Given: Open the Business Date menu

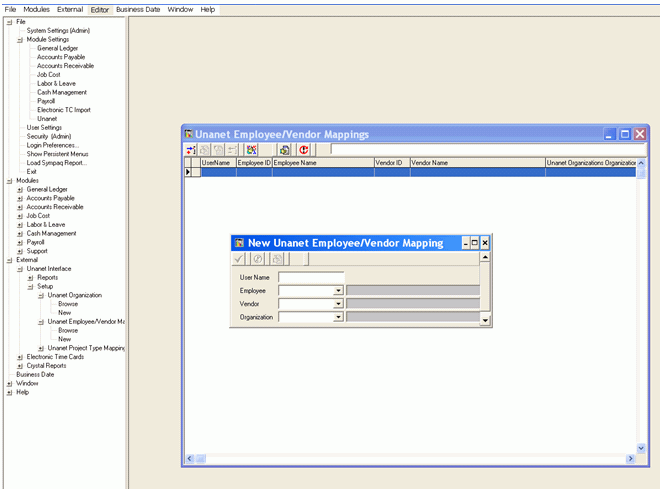Looking at the screenshot, I should coord(138,9).
